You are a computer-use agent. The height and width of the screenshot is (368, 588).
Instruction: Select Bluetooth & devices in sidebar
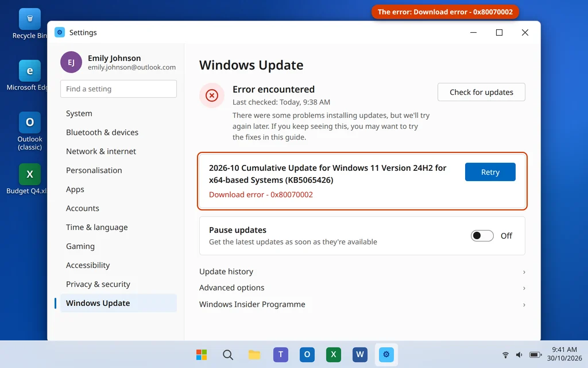point(118,132)
